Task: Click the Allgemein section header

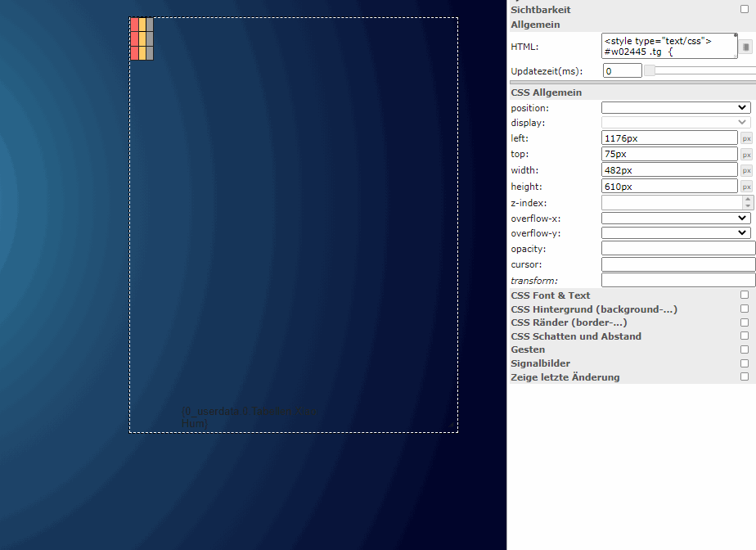Action: [x=534, y=25]
